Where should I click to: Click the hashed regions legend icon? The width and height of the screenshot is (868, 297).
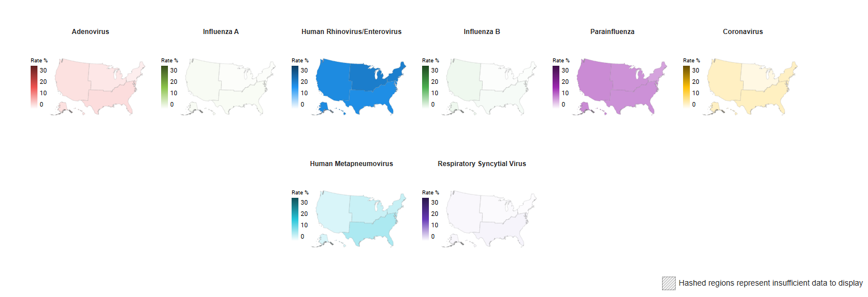point(669,283)
